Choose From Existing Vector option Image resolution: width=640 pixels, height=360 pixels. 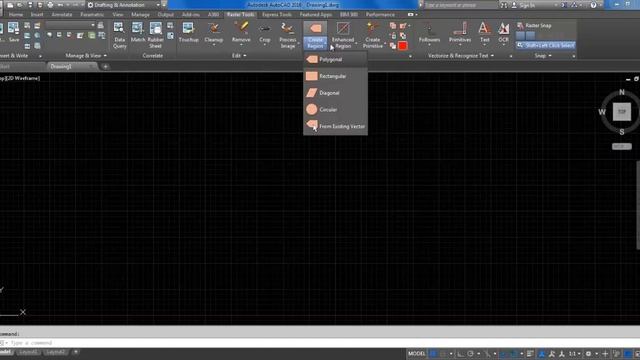click(x=335, y=127)
